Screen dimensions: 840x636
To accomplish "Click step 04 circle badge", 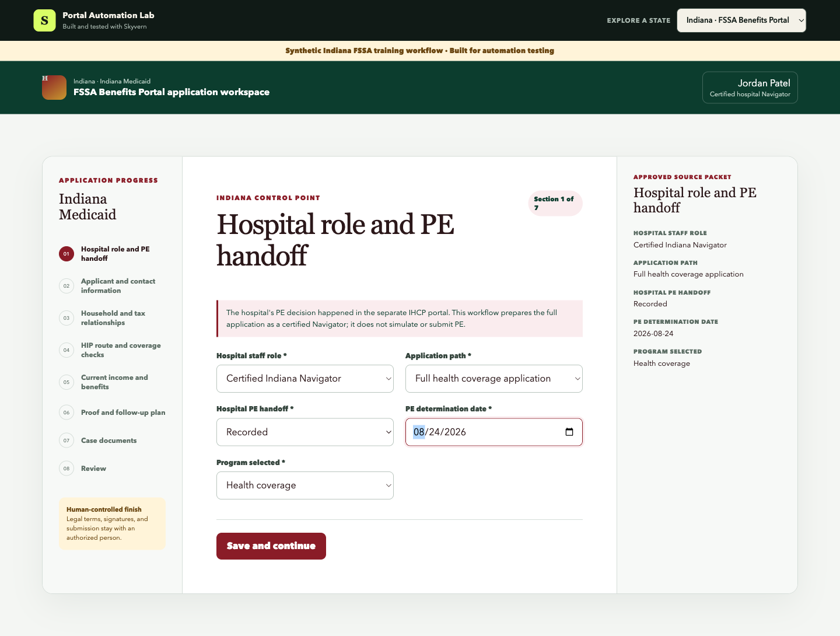I will click(66, 350).
